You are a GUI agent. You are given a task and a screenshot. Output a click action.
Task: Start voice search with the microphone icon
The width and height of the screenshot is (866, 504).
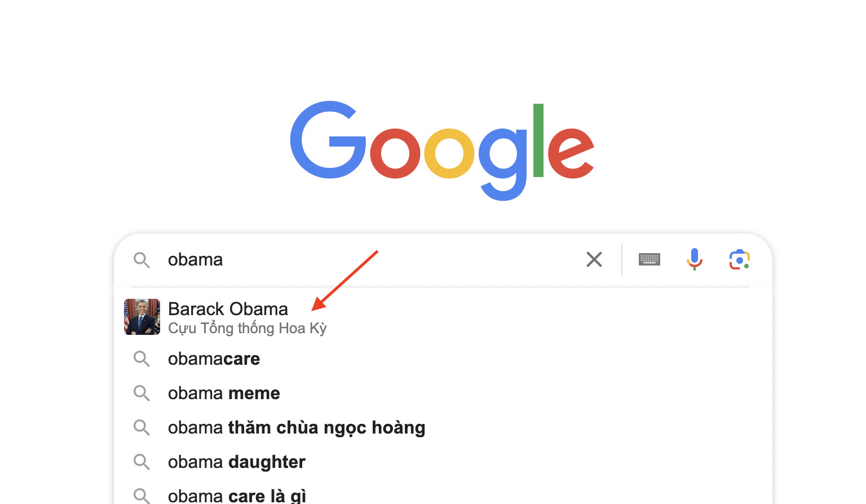(694, 259)
